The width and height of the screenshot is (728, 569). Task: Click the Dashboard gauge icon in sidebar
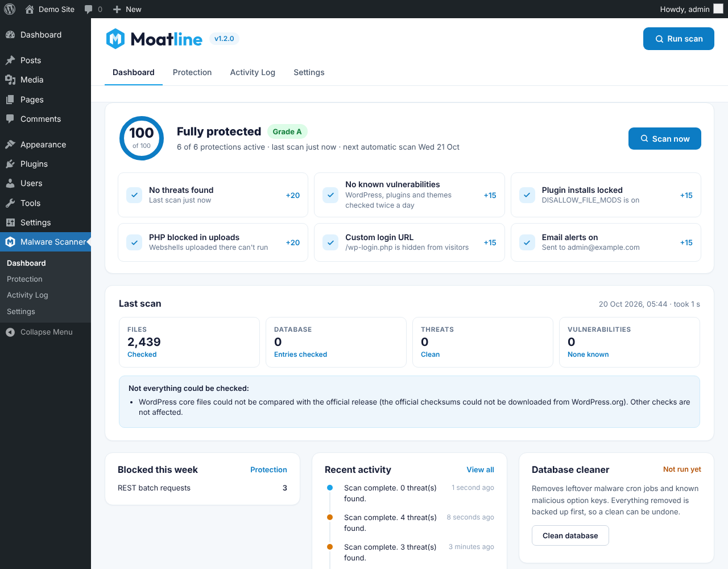tap(10, 35)
